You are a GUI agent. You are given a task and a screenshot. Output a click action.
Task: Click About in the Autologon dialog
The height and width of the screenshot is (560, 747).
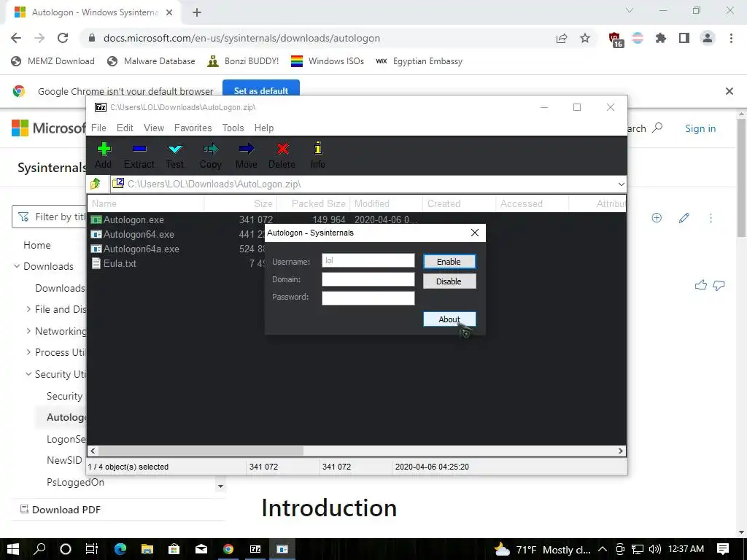(449, 319)
